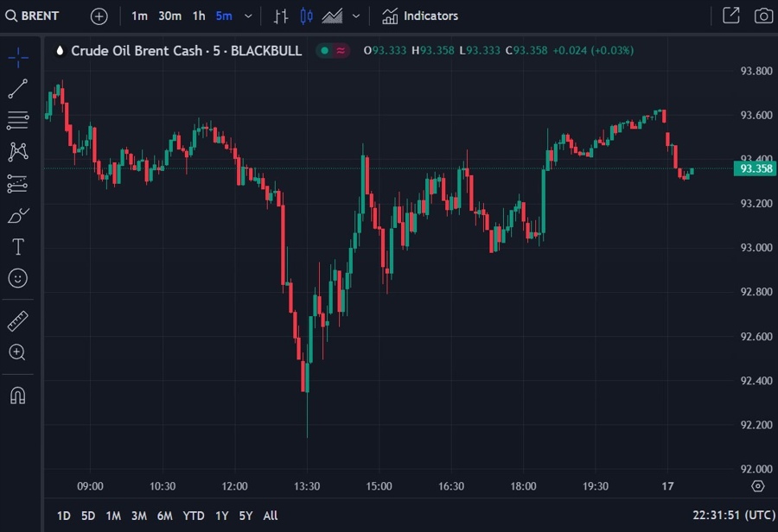Click the 22:31:51 (UTC) timezone clock
Viewport: 778px width, 532px height.
(x=734, y=515)
